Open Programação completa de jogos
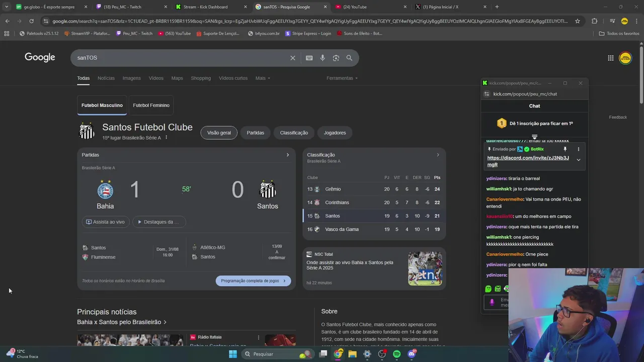The image size is (644, 362). tap(253, 281)
